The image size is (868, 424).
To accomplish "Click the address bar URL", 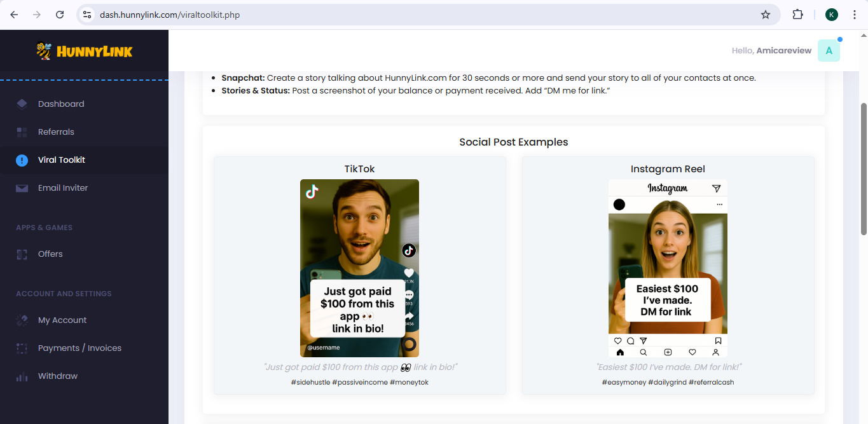I will pyautogui.click(x=170, y=15).
